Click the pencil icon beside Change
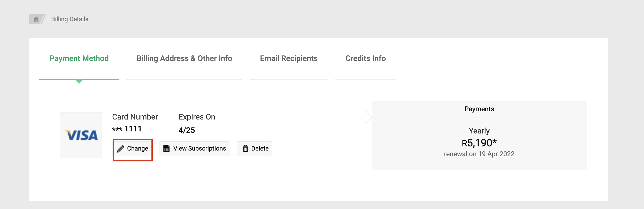Screen dimensions: 644x209 (x=120, y=149)
